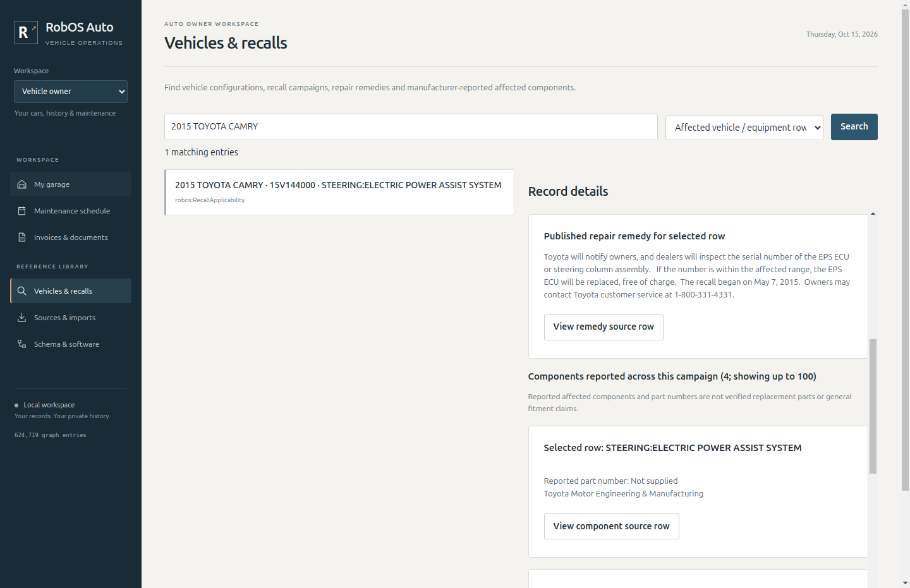Click the Search button
The width and height of the screenshot is (910, 588).
854,127
